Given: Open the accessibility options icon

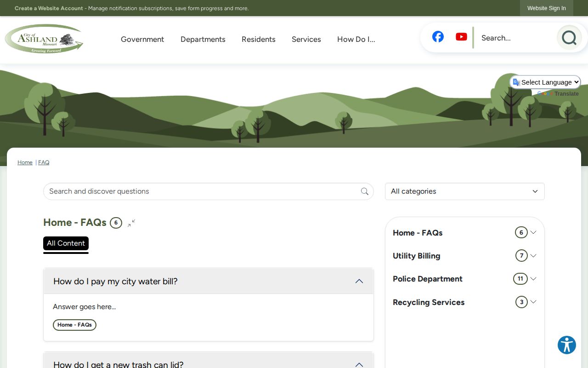Looking at the screenshot, I should 567,345.
